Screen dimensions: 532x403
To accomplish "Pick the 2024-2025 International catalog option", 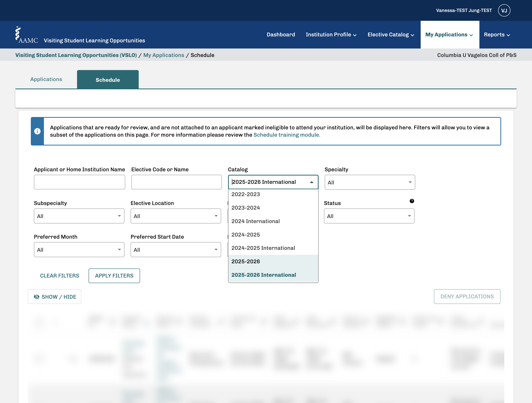I will (273, 248).
